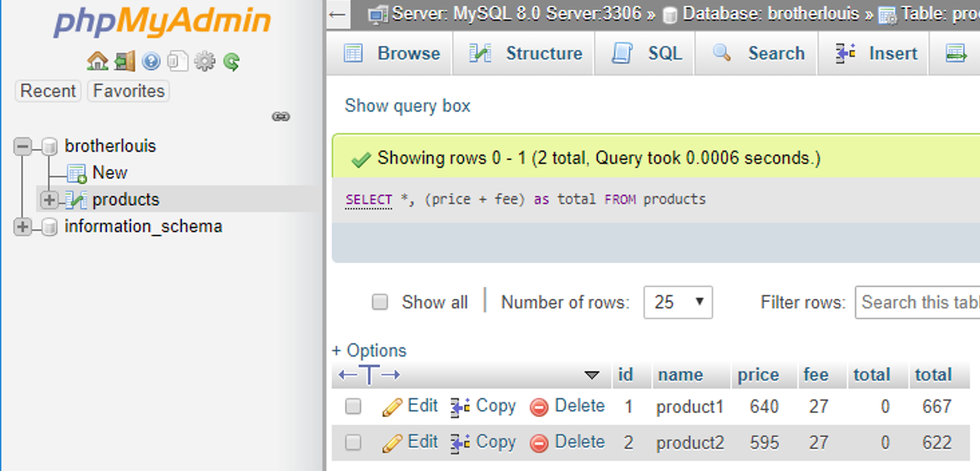Expand the + Options link
980x471 pixels.
(x=369, y=351)
